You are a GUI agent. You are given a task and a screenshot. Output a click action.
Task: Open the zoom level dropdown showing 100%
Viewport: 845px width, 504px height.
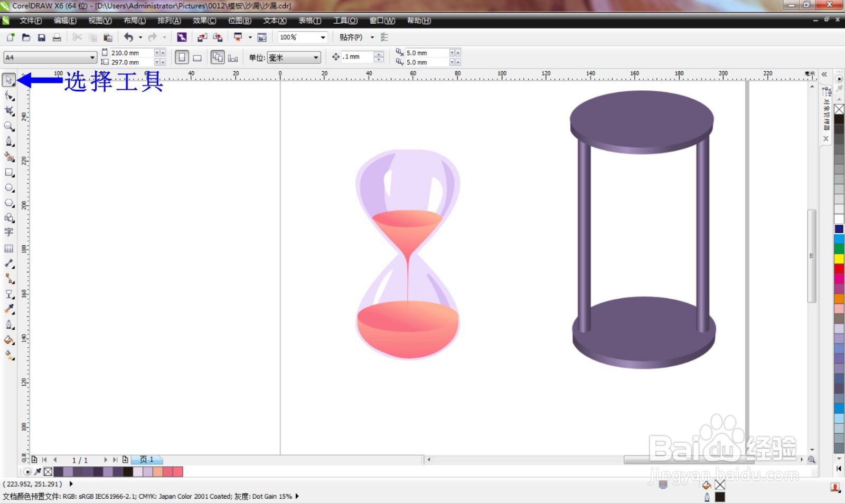click(323, 37)
